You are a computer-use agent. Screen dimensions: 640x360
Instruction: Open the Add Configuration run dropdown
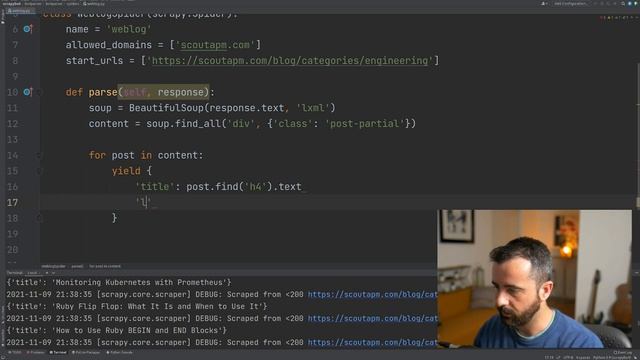[x=570, y=4]
